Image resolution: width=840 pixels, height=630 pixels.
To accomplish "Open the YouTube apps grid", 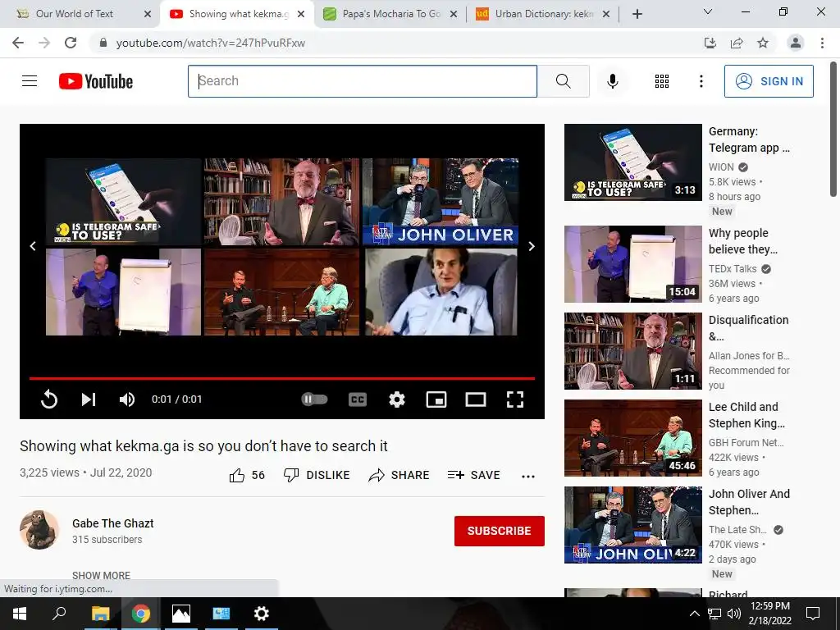I will pos(662,81).
